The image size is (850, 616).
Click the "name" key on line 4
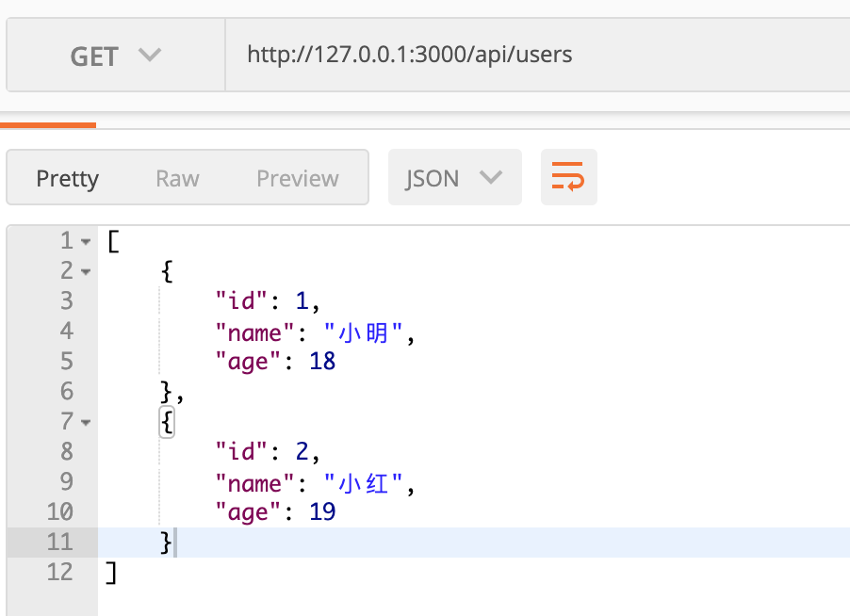tap(254, 332)
